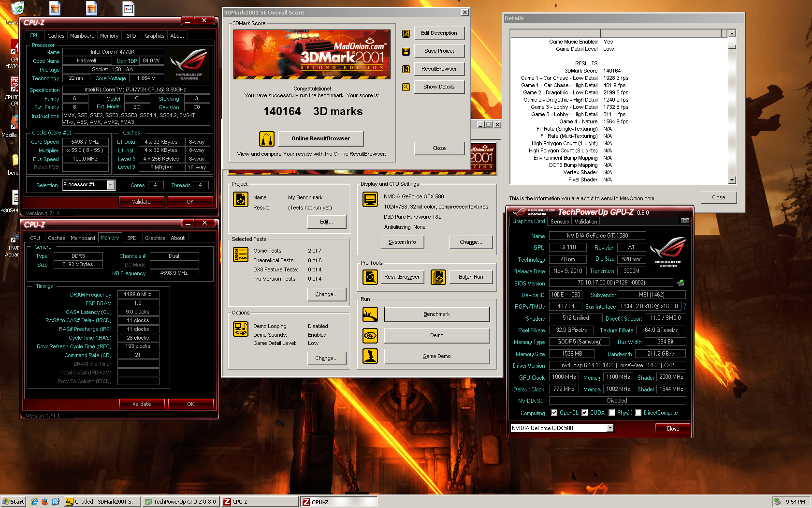Click the Benchmark run icon
Screen dimensions: 812x508
tap(370, 314)
